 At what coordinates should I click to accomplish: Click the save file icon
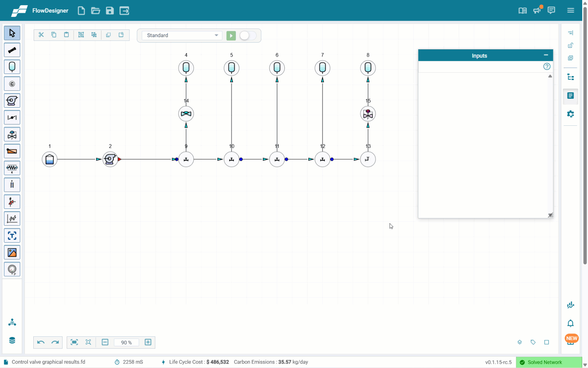pos(110,11)
